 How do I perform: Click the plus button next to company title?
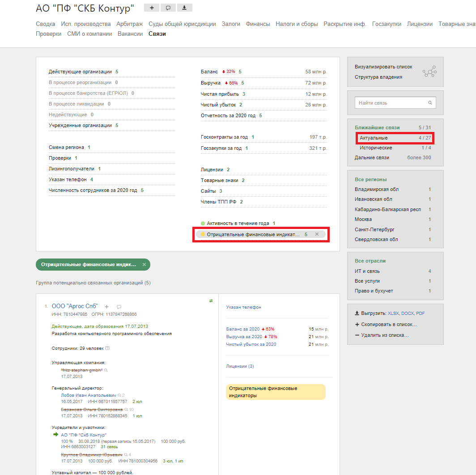(x=152, y=8)
